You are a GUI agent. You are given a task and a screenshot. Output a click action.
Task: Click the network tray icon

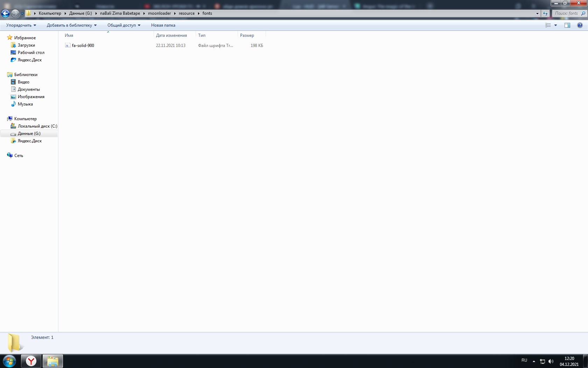click(542, 361)
